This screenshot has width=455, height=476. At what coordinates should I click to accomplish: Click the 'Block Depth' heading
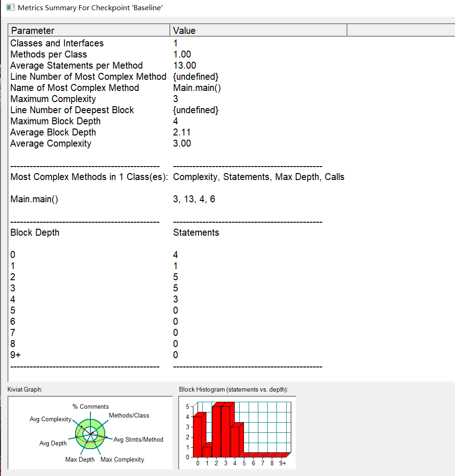coord(35,232)
